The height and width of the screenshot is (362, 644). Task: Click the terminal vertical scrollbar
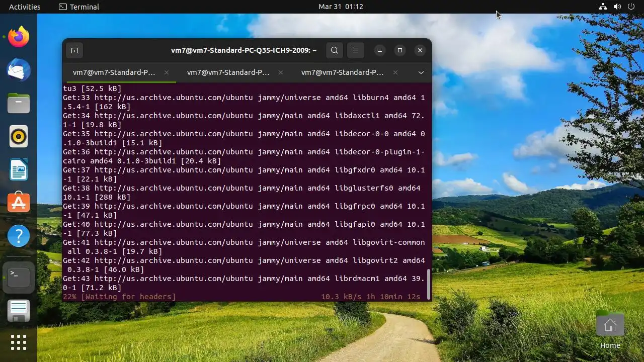(x=429, y=284)
